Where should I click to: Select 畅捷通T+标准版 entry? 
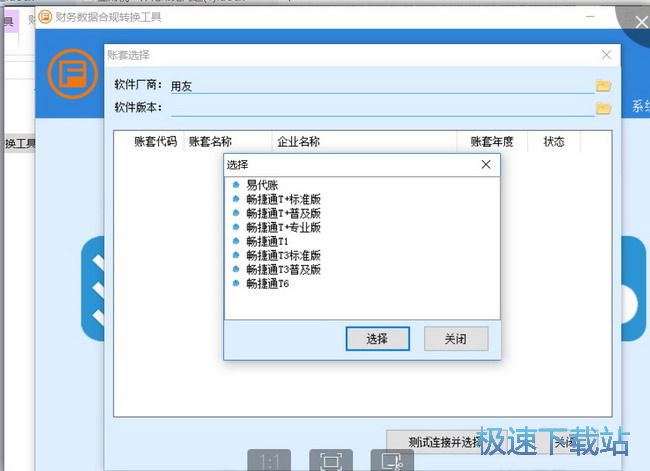284,199
